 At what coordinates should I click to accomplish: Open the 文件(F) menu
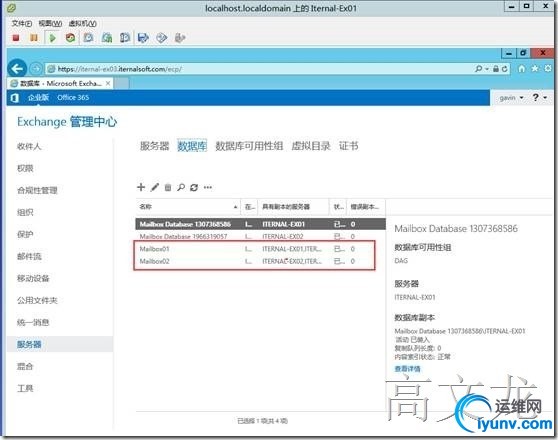pyautogui.click(x=22, y=23)
